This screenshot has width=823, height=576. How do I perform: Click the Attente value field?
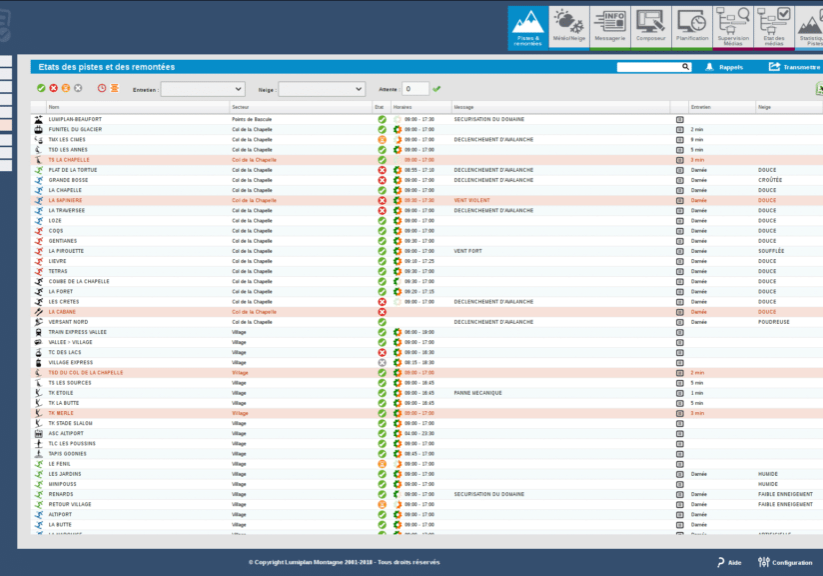click(x=415, y=89)
